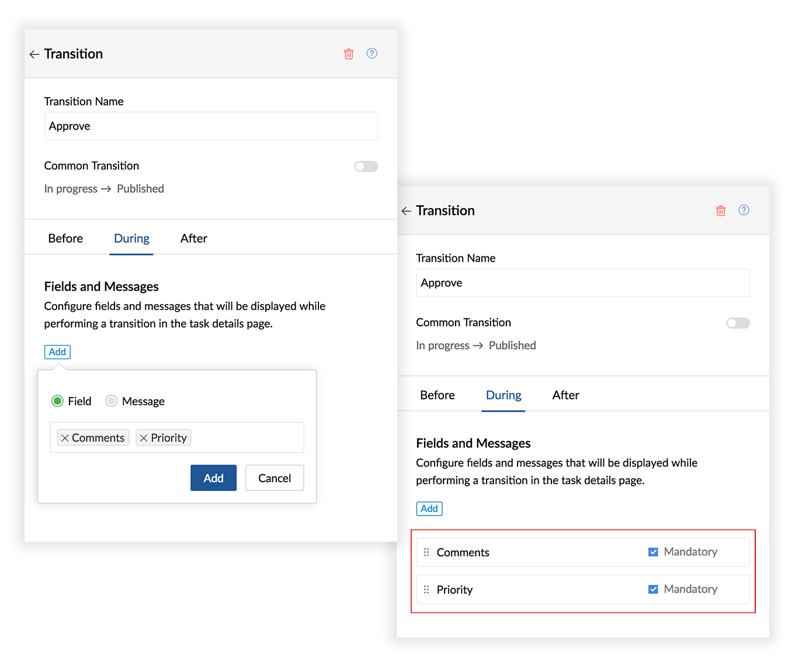Select the Field radio button

57,401
